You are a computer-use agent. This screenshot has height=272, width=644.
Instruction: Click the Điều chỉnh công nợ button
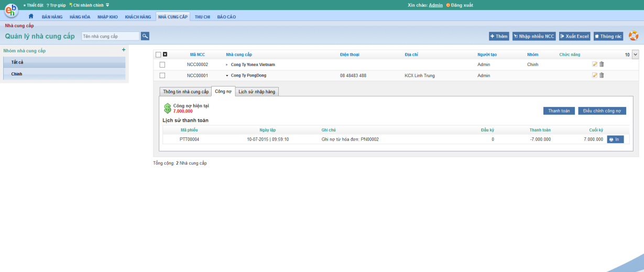[x=602, y=111]
